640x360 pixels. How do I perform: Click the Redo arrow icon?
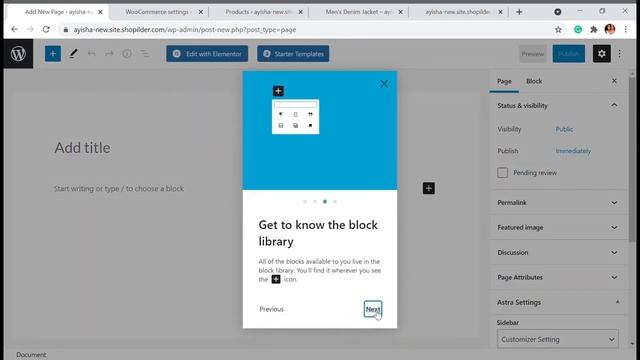click(109, 53)
